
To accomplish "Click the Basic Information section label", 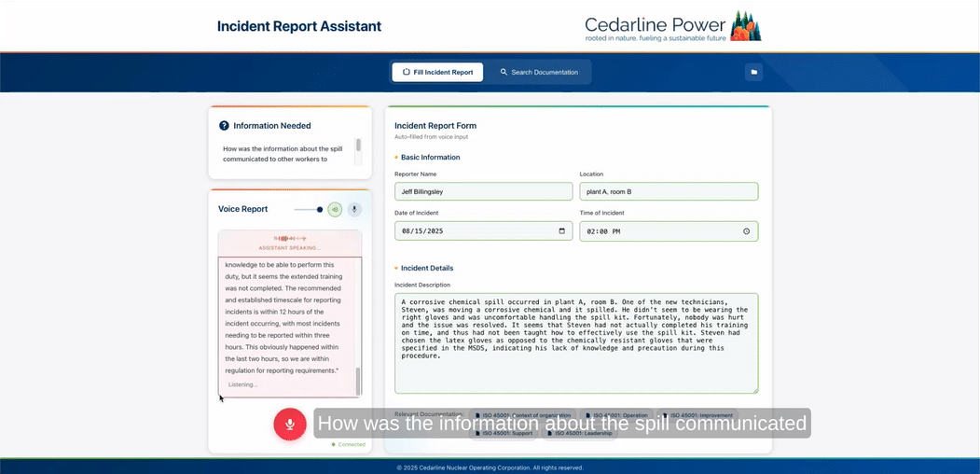I will (430, 158).
